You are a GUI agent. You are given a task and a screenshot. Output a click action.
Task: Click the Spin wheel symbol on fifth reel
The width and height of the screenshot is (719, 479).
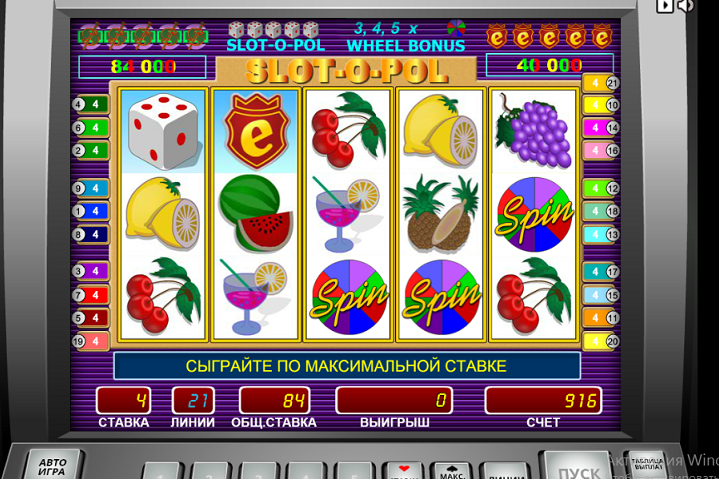pyautogui.click(x=534, y=215)
